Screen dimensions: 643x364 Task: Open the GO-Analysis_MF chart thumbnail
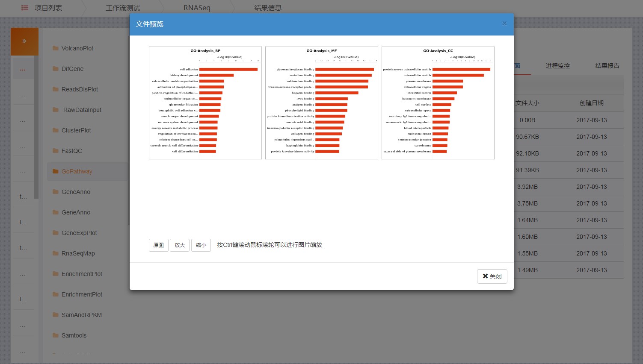click(x=322, y=103)
